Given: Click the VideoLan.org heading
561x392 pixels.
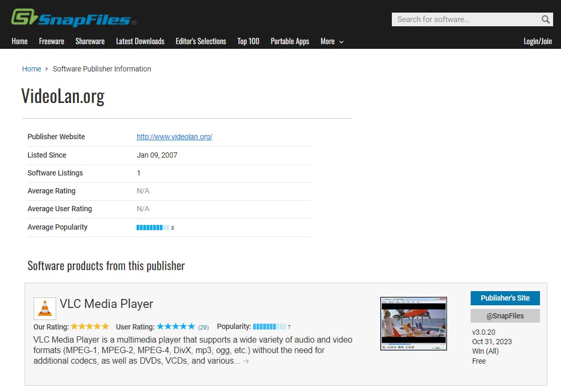Looking at the screenshot, I should coord(63,96).
